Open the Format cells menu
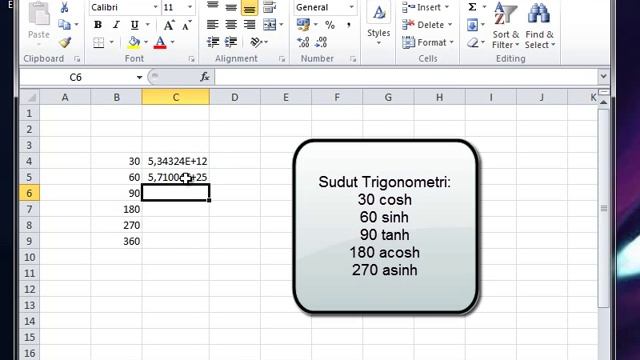The width and height of the screenshot is (640, 360). 428,42
